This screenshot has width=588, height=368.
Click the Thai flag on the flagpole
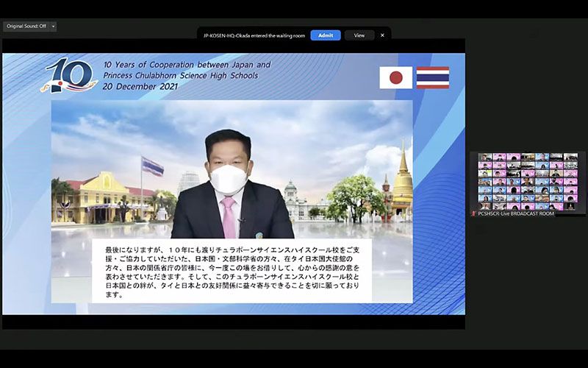[152, 166]
